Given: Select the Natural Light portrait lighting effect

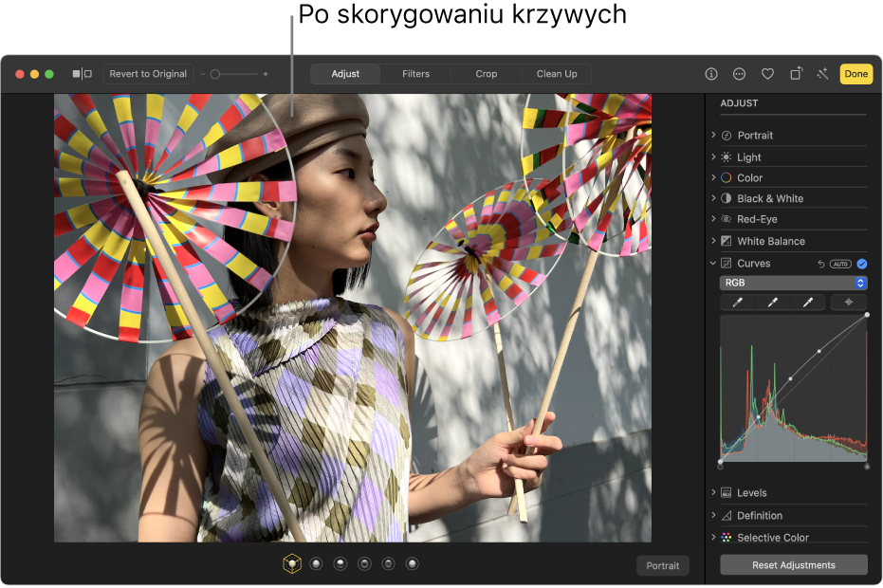Looking at the screenshot, I should 292,564.
